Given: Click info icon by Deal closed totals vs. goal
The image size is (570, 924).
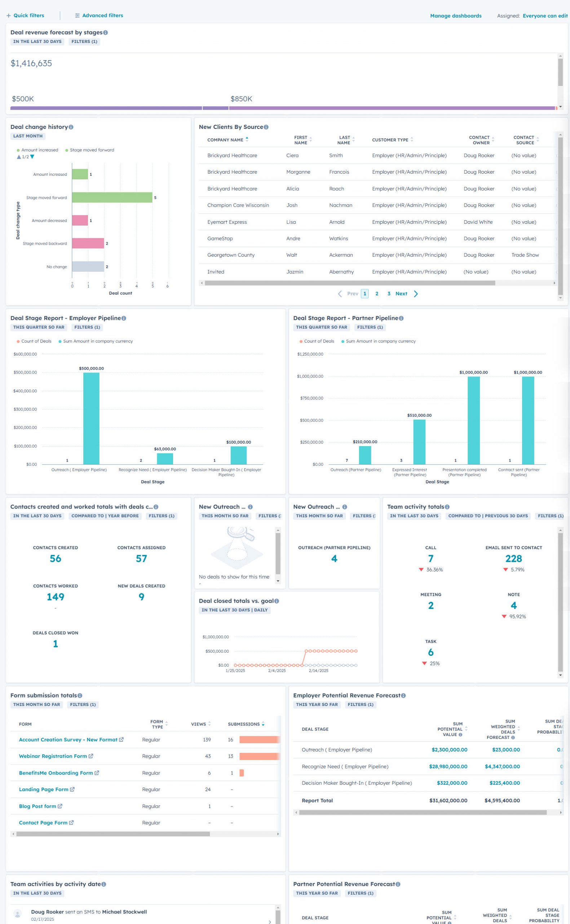Looking at the screenshot, I should pyautogui.click(x=277, y=601).
